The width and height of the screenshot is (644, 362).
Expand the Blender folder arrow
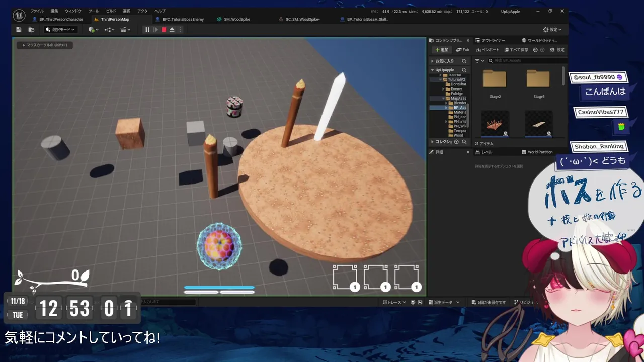point(446,103)
